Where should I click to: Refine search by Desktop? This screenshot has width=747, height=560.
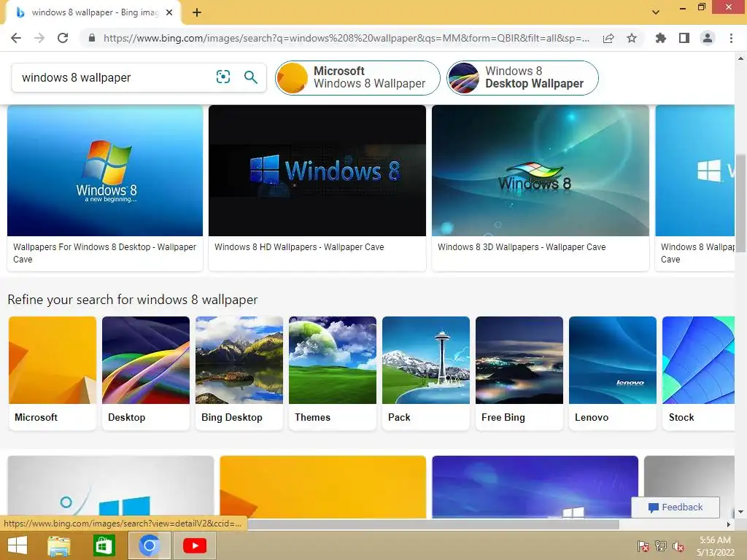click(146, 373)
